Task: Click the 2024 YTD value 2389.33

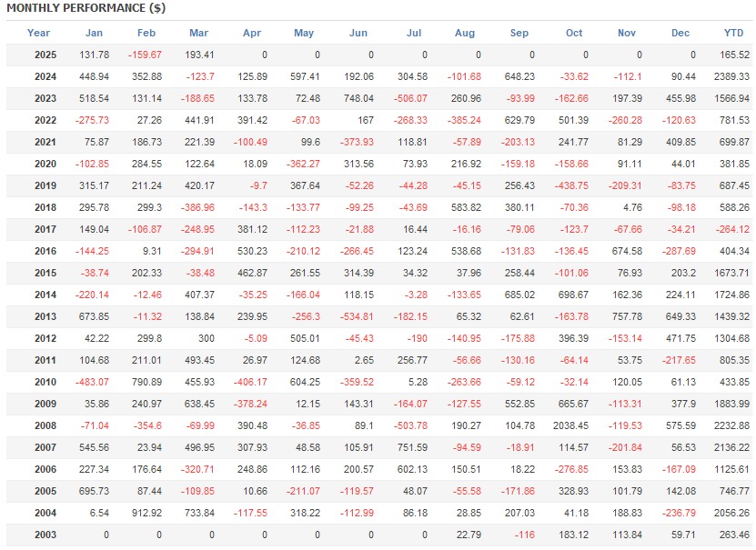Action: [731, 76]
